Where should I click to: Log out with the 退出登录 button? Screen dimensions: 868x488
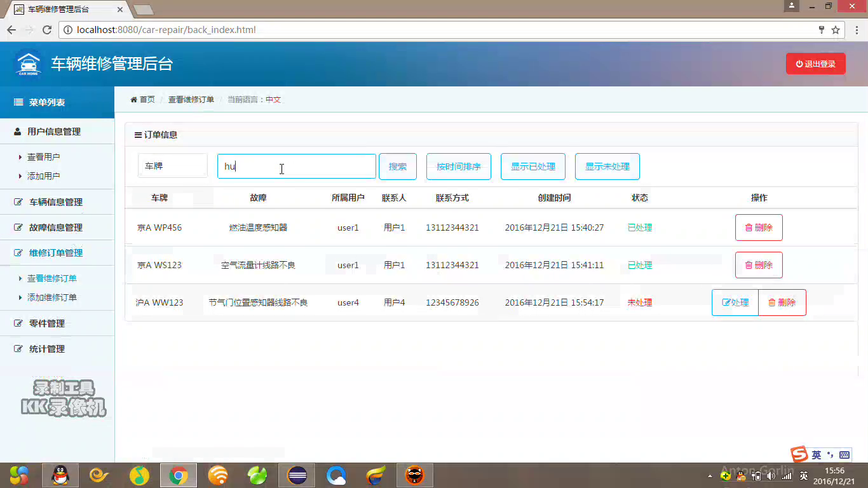click(815, 64)
